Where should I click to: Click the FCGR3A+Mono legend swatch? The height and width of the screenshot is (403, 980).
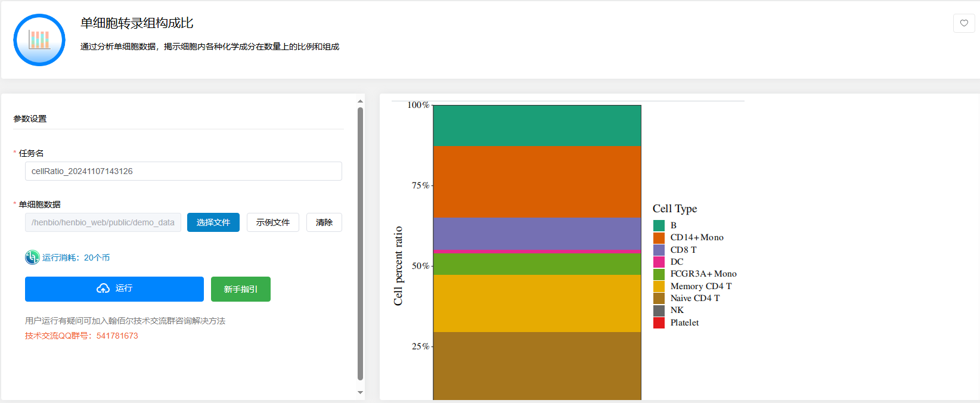pos(659,274)
